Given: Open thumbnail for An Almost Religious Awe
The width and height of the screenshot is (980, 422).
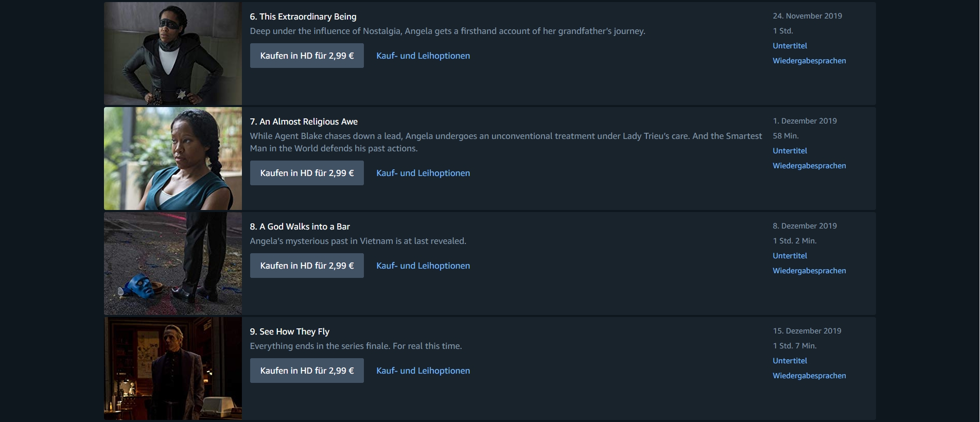Looking at the screenshot, I should [x=172, y=159].
